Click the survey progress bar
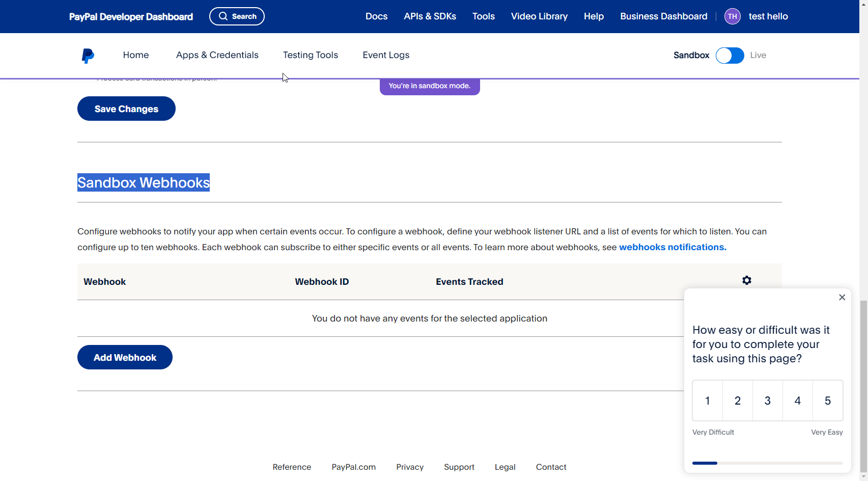 click(767, 463)
